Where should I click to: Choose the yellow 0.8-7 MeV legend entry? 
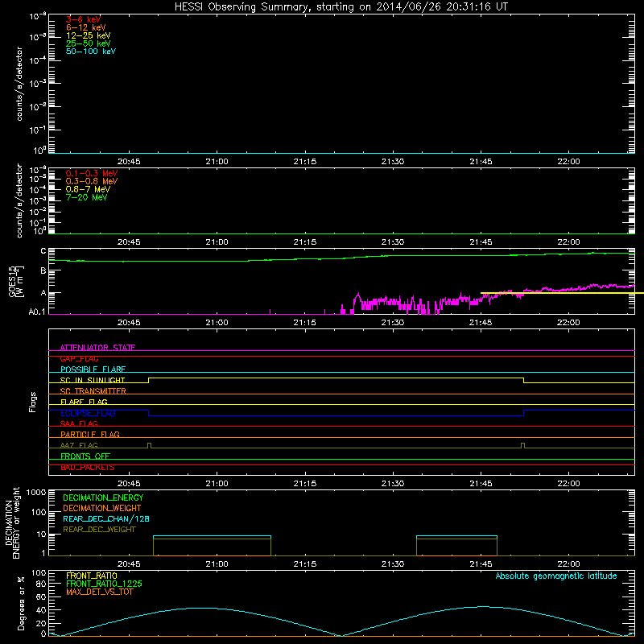[88, 189]
